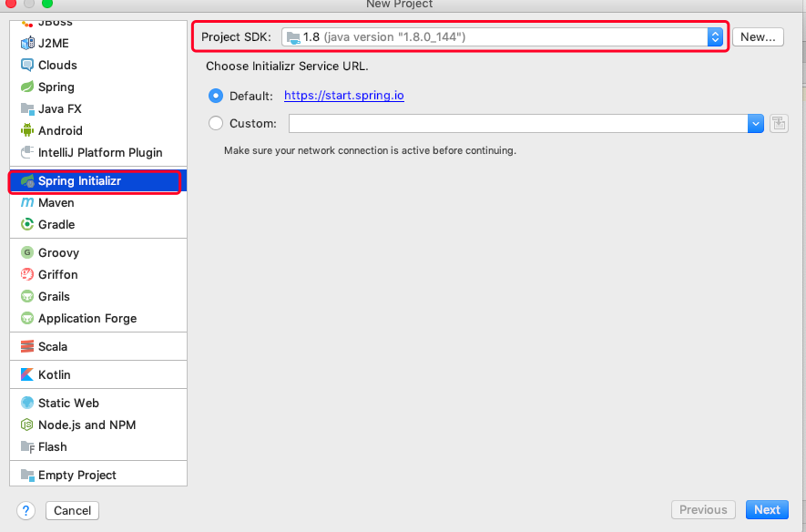Select Spring Initializr in the sidebar
The height and width of the screenshot is (532, 806).
point(79,180)
